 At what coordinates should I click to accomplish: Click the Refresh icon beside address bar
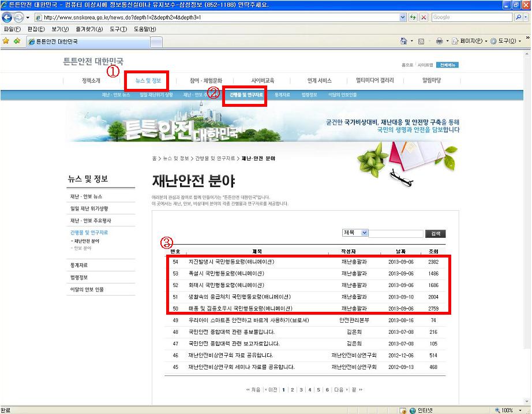click(414, 17)
